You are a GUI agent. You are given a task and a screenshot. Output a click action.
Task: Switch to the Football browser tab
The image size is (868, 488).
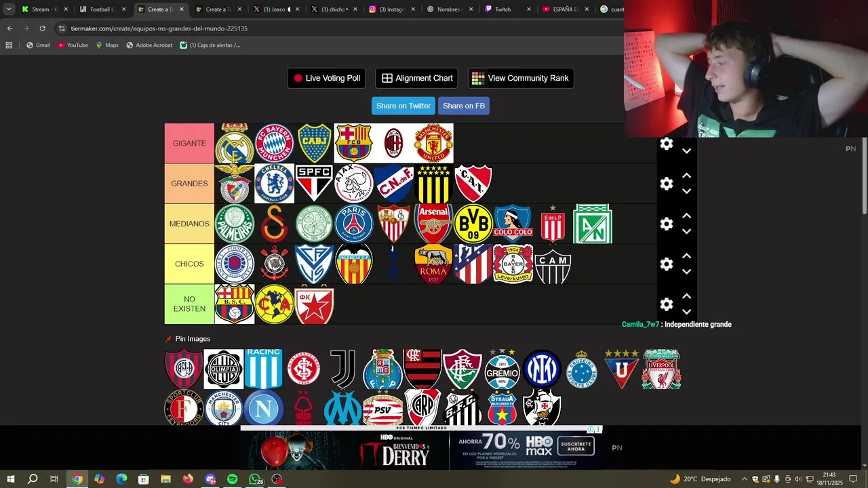tap(102, 9)
